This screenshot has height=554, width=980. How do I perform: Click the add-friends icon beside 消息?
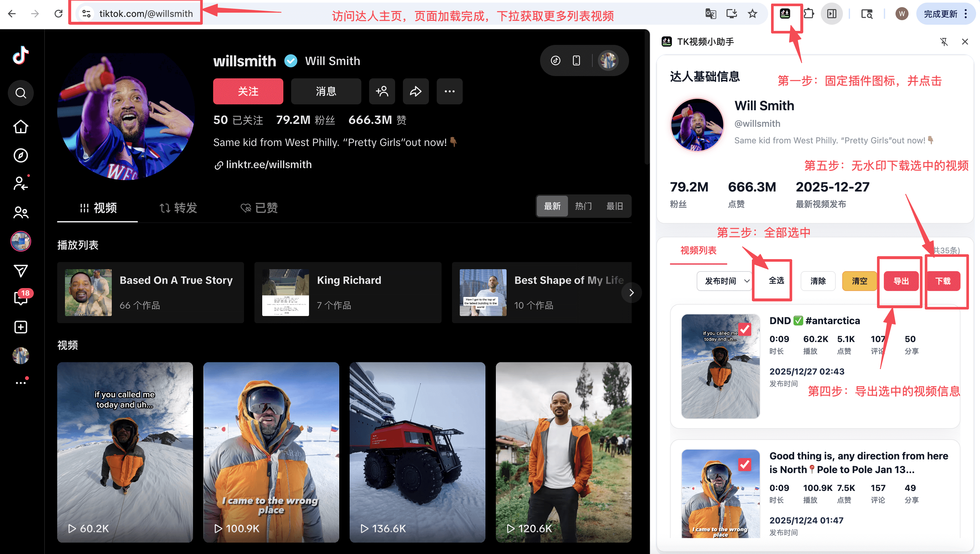[382, 91]
